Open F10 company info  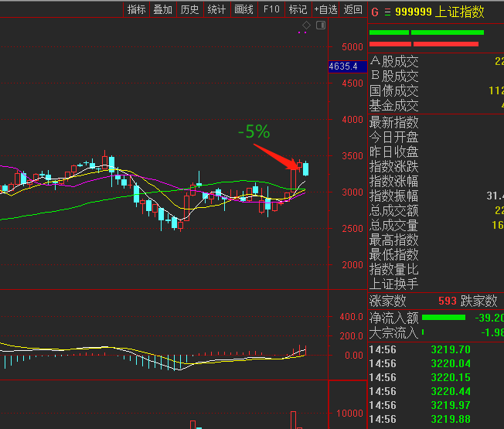(x=271, y=9)
